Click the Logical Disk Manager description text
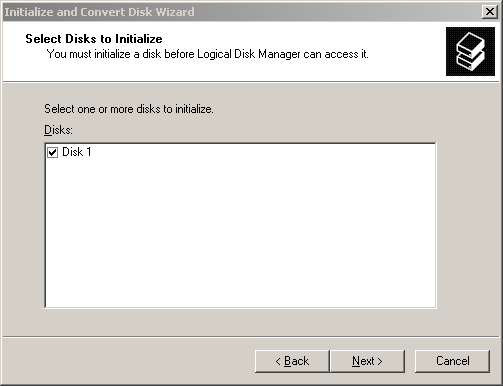Screen dimensions: 503x386 207,54
